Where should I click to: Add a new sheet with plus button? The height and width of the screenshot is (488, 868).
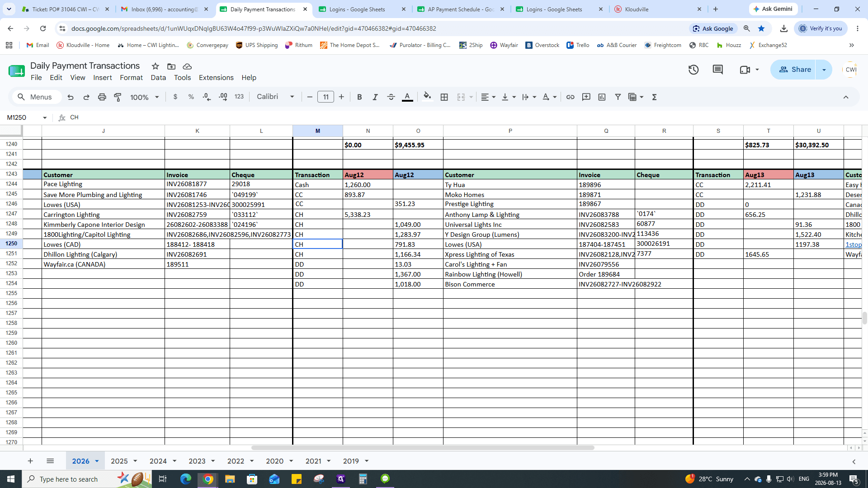30,461
